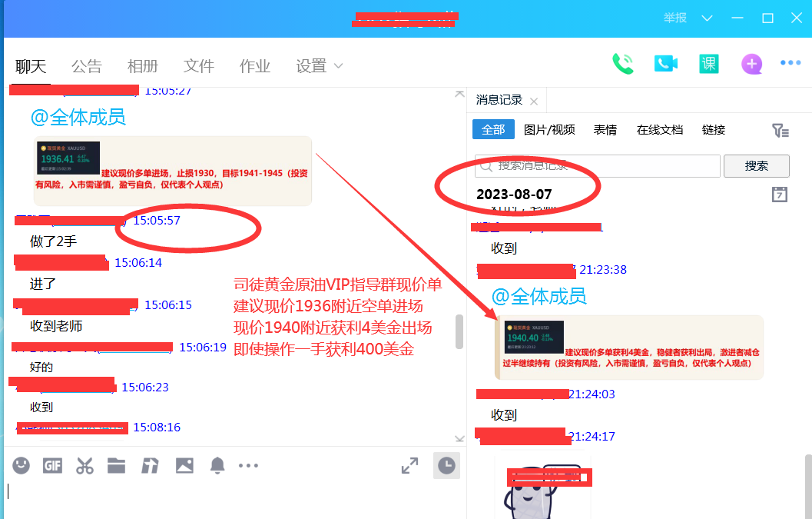Viewport: 812px width, 519px height.
Task: Click the @全体成员 mention in the chat pane
Action: (78, 117)
